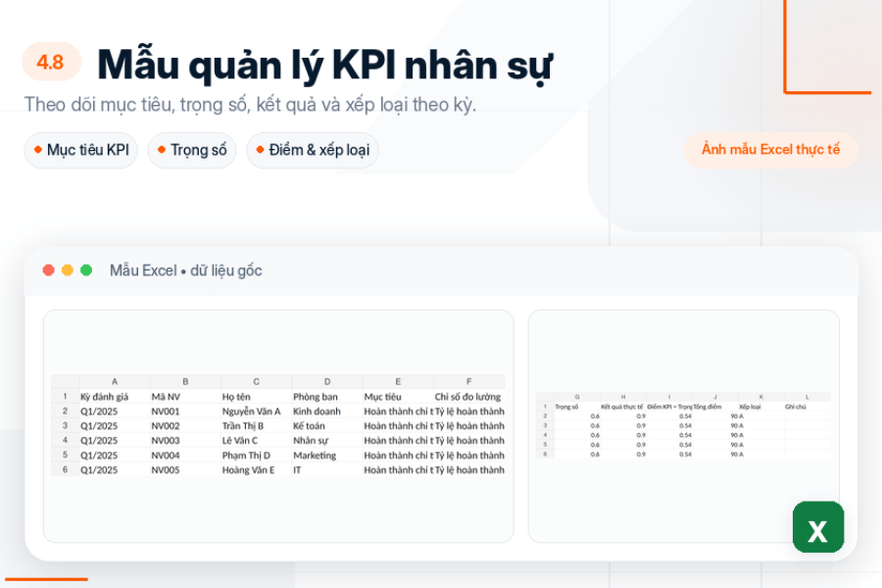Select column header L in right sheet
The width and height of the screenshot is (882, 588).
point(808,397)
